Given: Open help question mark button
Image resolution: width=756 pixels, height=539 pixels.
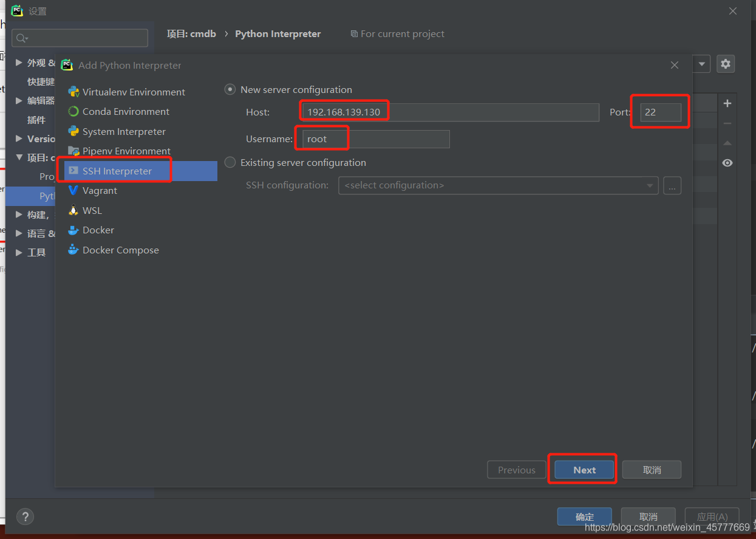Looking at the screenshot, I should 25,517.
